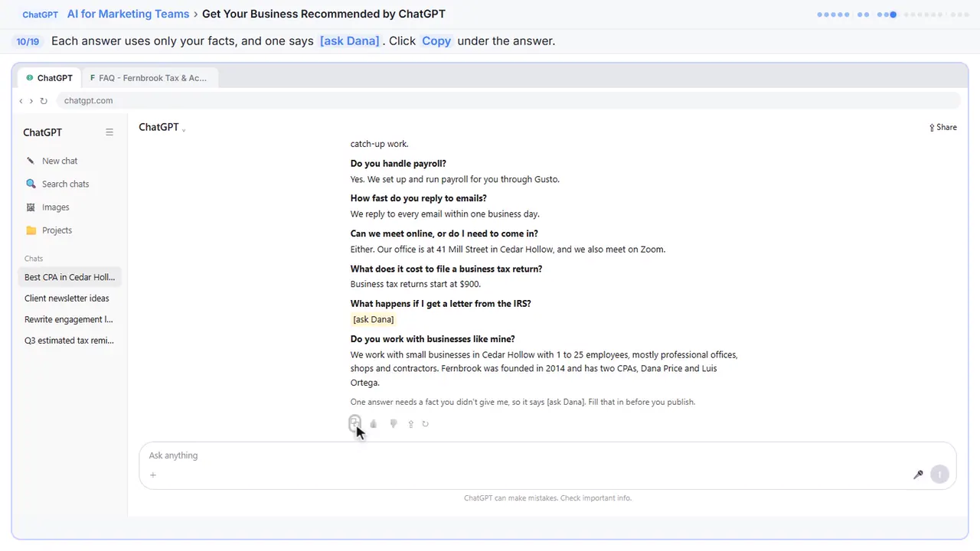Switch to the FAQ - Fernbrook Tax tab

coord(149,78)
